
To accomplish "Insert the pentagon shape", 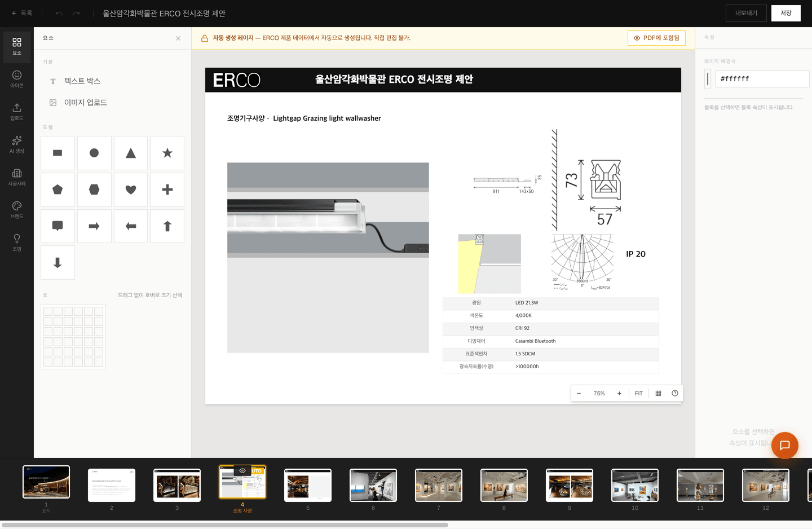I will [x=58, y=189].
